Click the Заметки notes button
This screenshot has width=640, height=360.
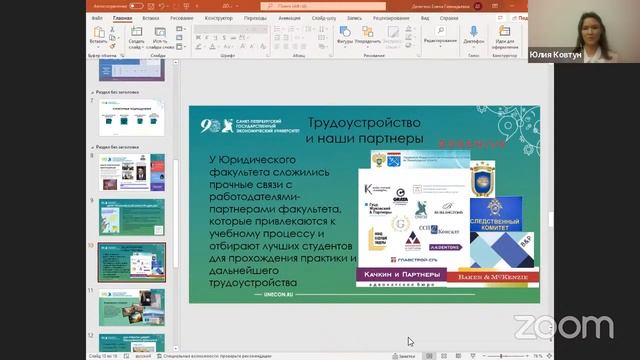click(x=404, y=356)
